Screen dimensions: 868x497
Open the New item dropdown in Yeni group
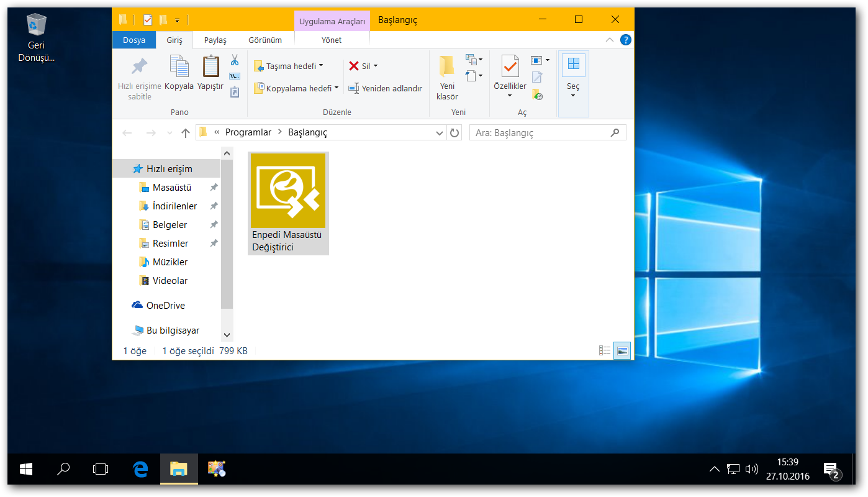coord(474,60)
